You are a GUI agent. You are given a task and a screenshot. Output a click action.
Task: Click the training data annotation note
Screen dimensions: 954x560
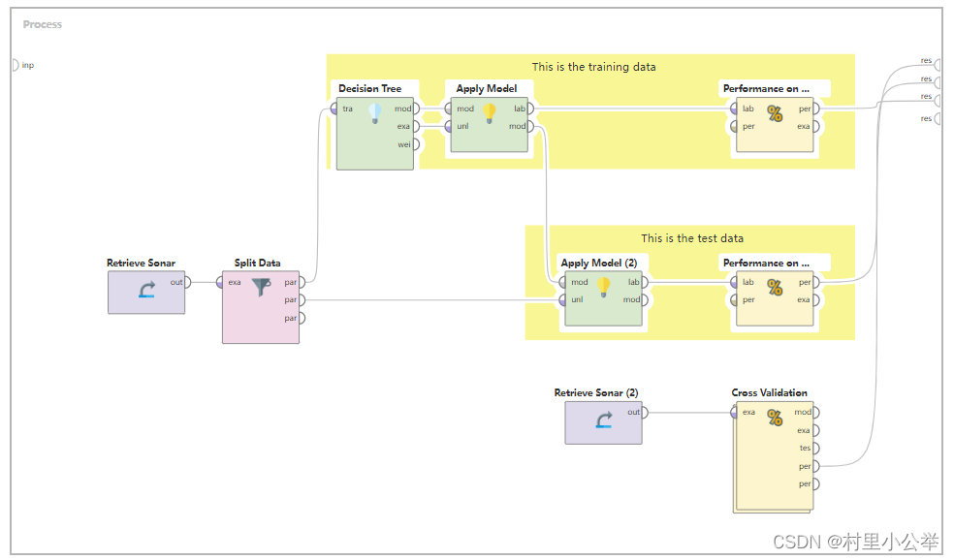[594, 67]
